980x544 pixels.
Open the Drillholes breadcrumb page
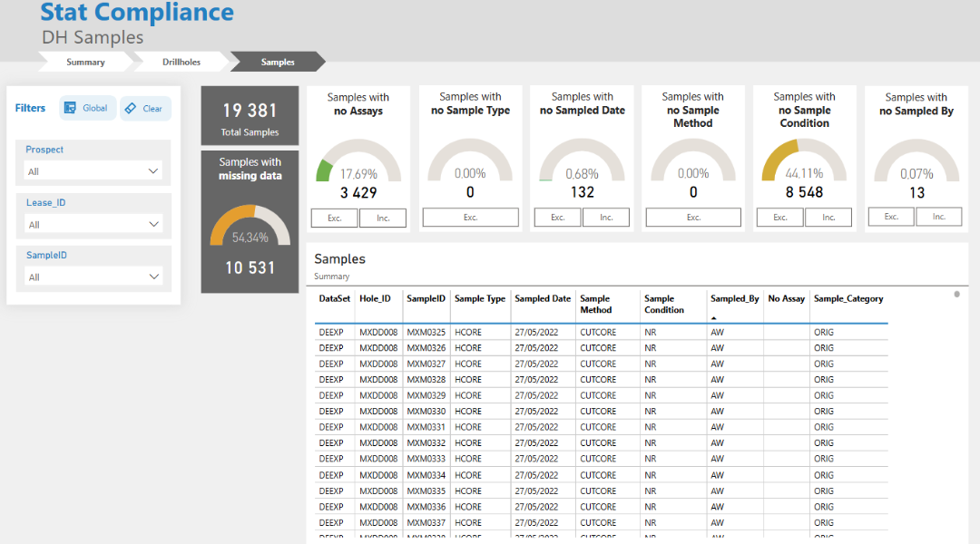(x=181, y=62)
